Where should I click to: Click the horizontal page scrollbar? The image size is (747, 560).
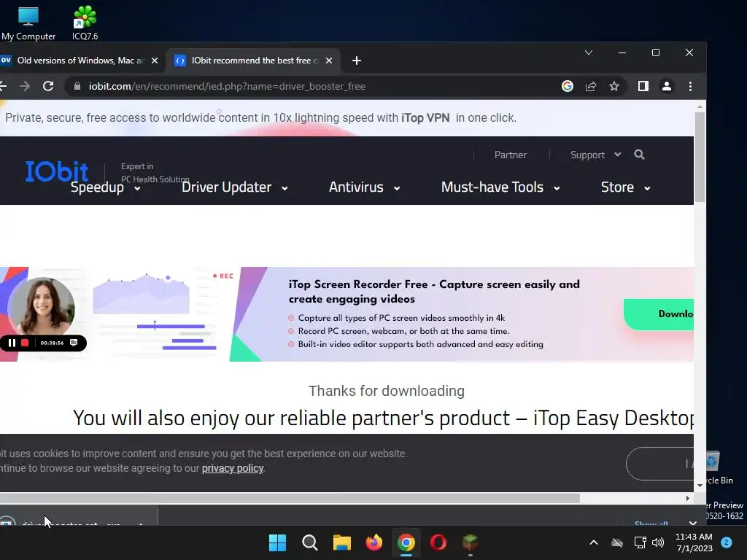tap(290, 499)
